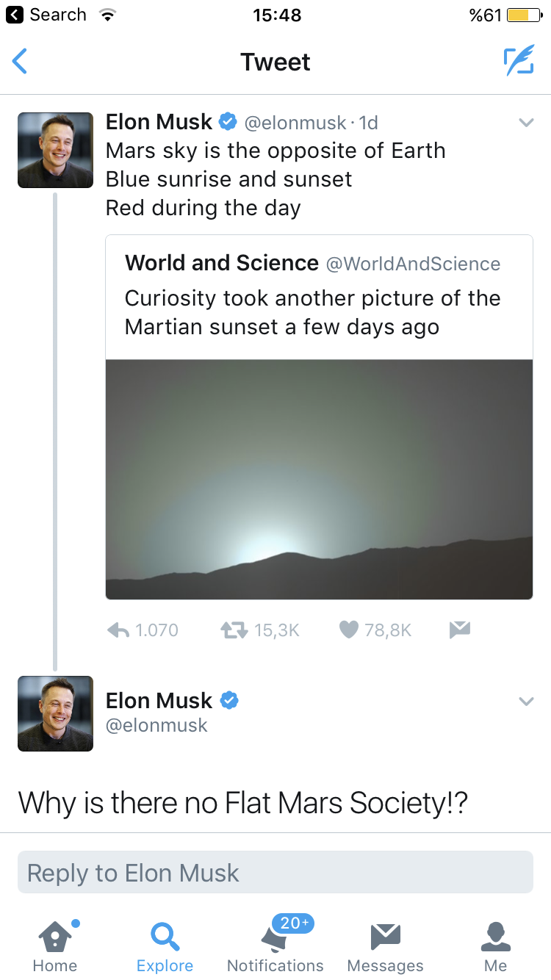
Task: Open options chevron on the first tweet
Action: pos(526,123)
